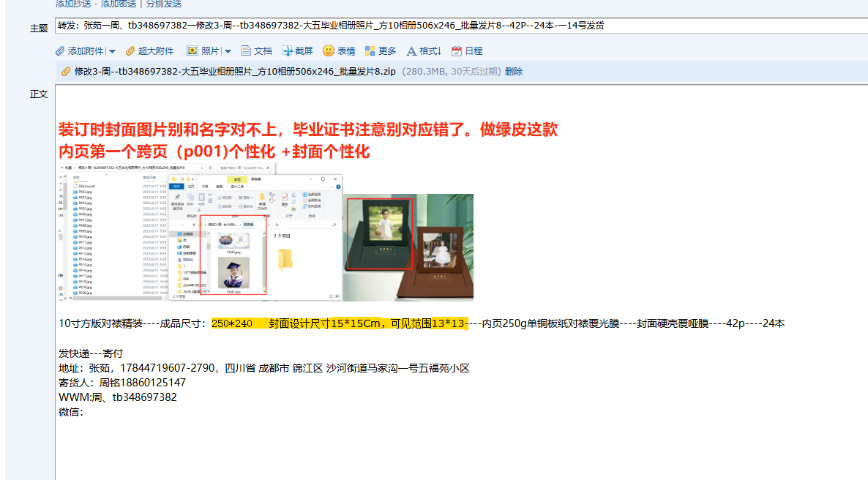Toggle the 格式 formatting toolbar
The width and height of the screenshot is (868, 480).
(x=424, y=51)
